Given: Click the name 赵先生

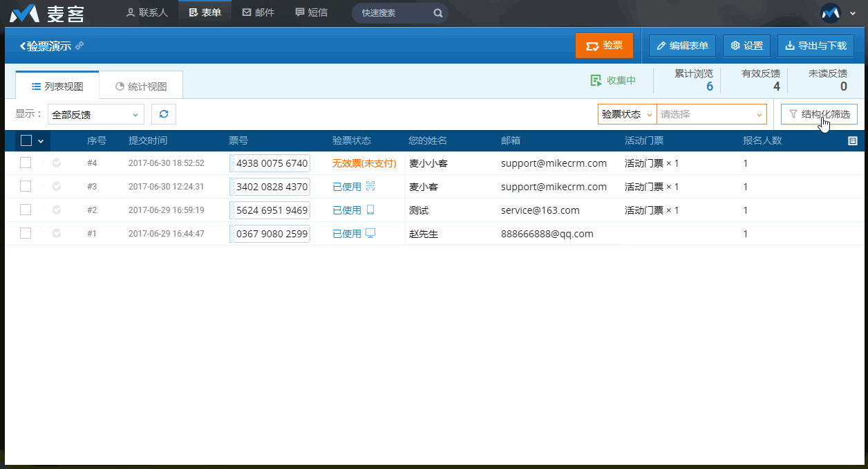Looking at the screenshot, I should [x=424, y=234].
